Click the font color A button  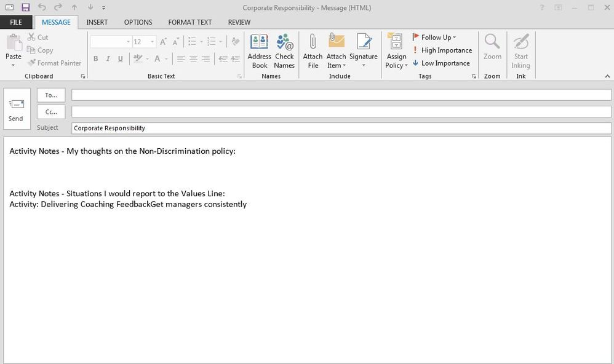pyautogui.click(x=157, y=58)
